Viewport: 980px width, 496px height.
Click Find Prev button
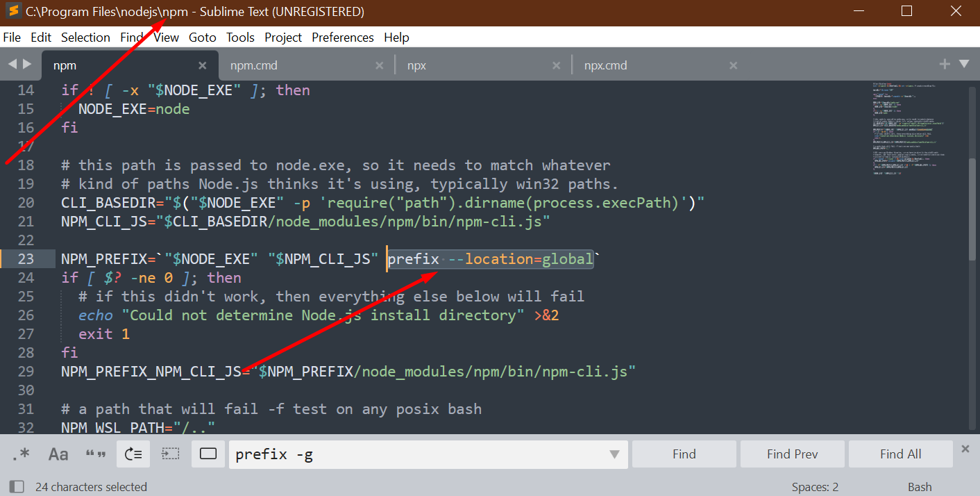point(793,454)
